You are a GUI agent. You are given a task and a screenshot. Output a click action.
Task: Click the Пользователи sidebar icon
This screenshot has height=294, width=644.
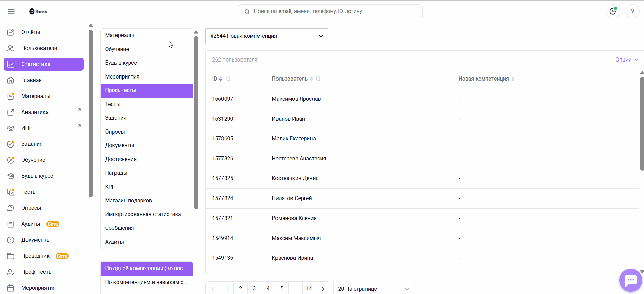(11, 48)
